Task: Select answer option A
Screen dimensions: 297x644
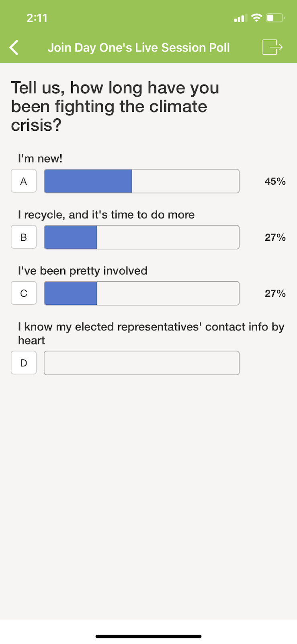Action: click(24, 181)
